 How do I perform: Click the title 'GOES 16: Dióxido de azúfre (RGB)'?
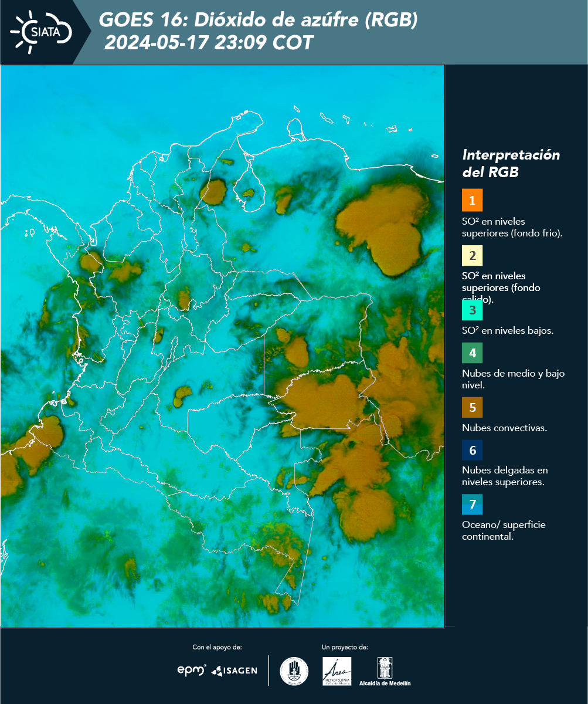point(259,20)
